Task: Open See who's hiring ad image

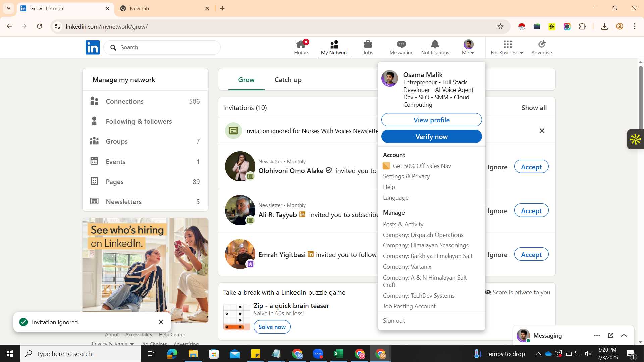Action: [145, 270]
